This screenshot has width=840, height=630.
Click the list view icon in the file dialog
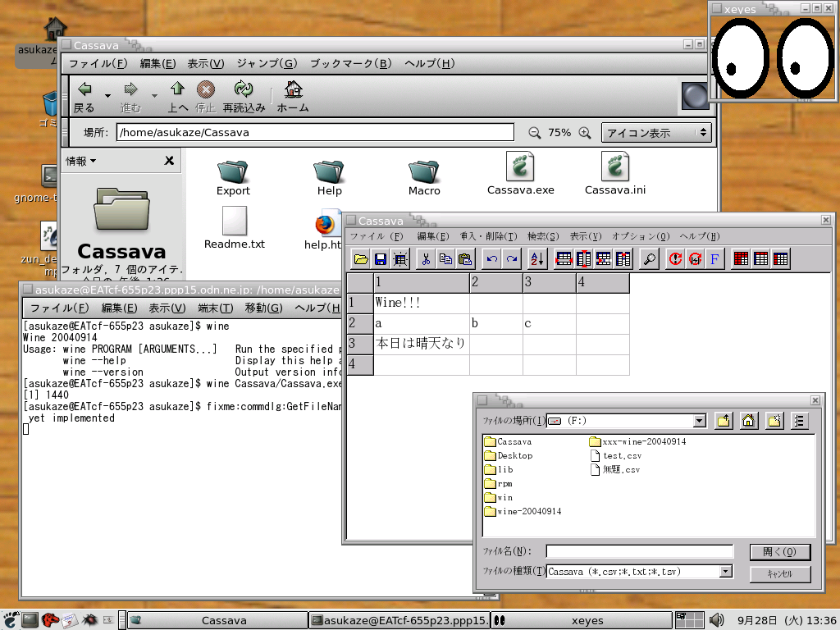(x=799, y=421)
